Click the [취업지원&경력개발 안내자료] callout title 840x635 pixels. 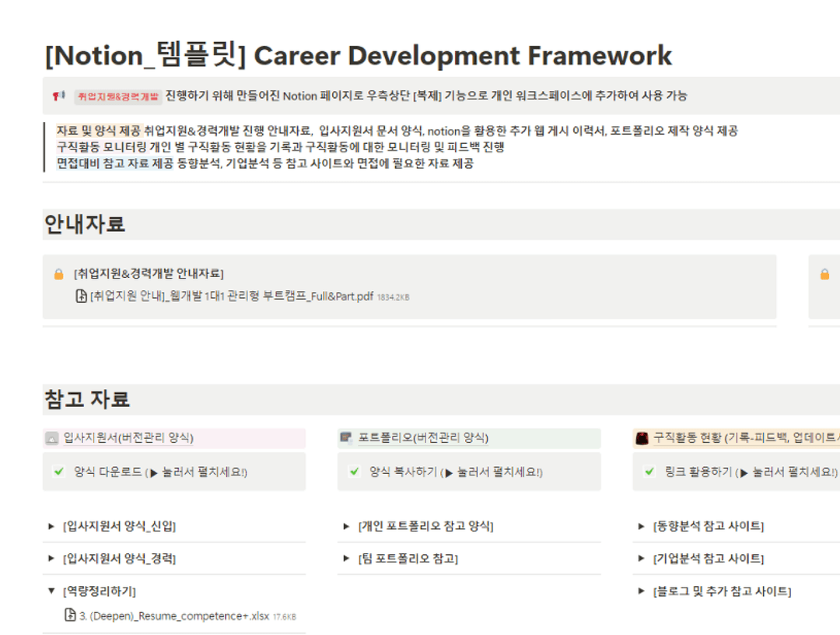(x=149, y=274)
